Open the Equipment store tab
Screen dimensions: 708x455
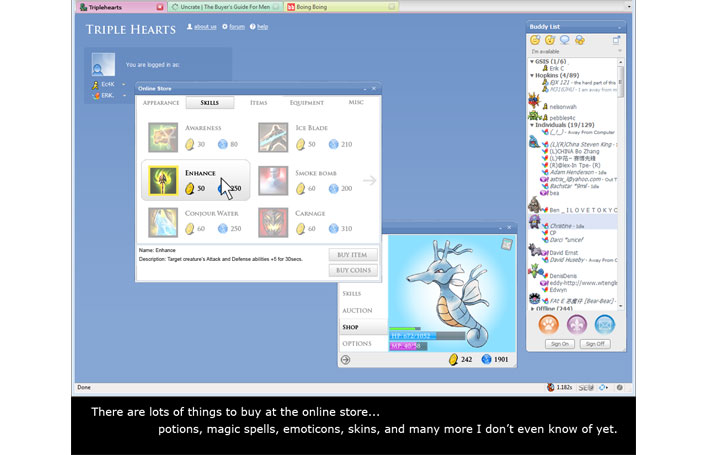tap(307, 102)
